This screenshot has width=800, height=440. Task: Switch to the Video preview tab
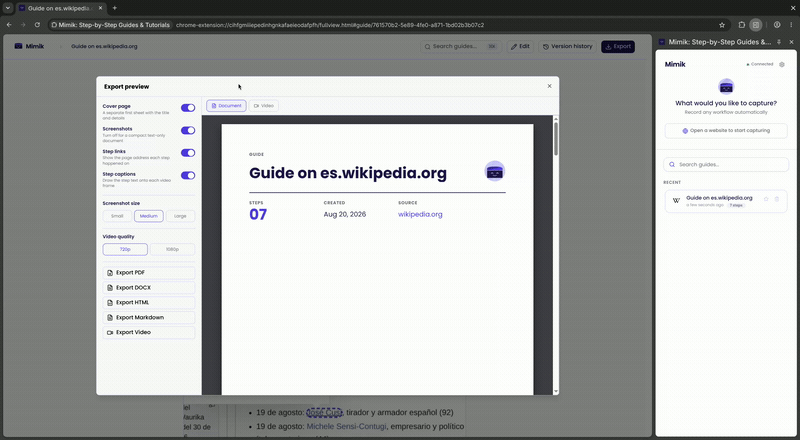click(264, 106)
